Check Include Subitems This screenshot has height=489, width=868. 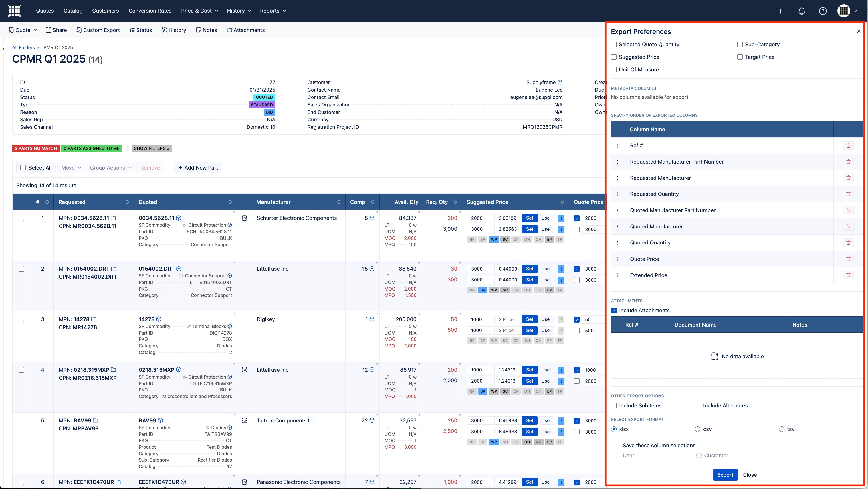(614, 406)
